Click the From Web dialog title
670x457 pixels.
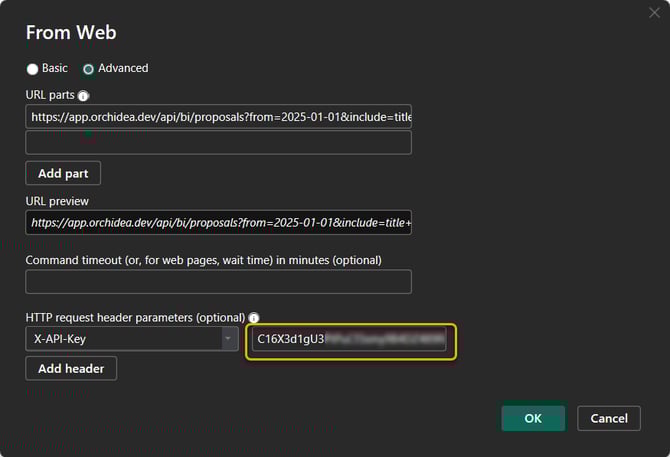tap(71, 33)
